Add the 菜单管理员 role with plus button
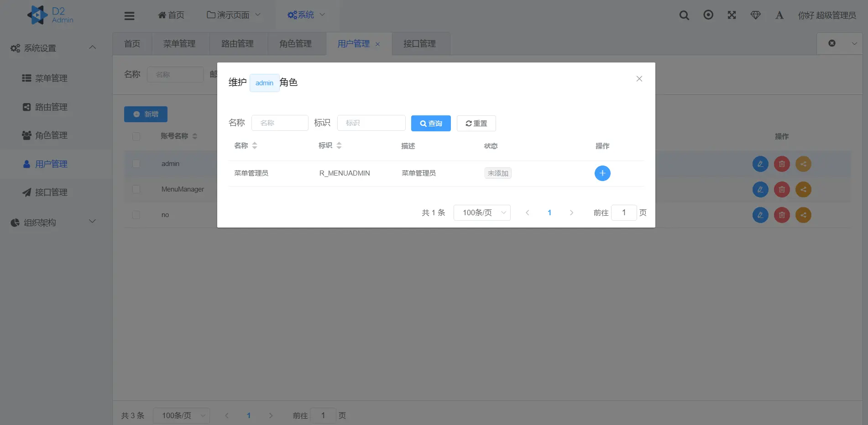This screenshot has width=868, height=425. tap(602, 173)
